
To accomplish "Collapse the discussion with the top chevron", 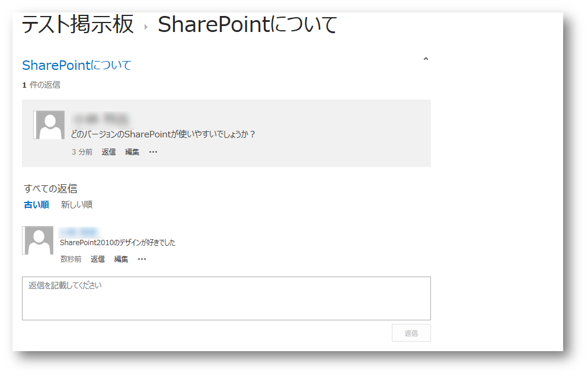I will 426,59.
